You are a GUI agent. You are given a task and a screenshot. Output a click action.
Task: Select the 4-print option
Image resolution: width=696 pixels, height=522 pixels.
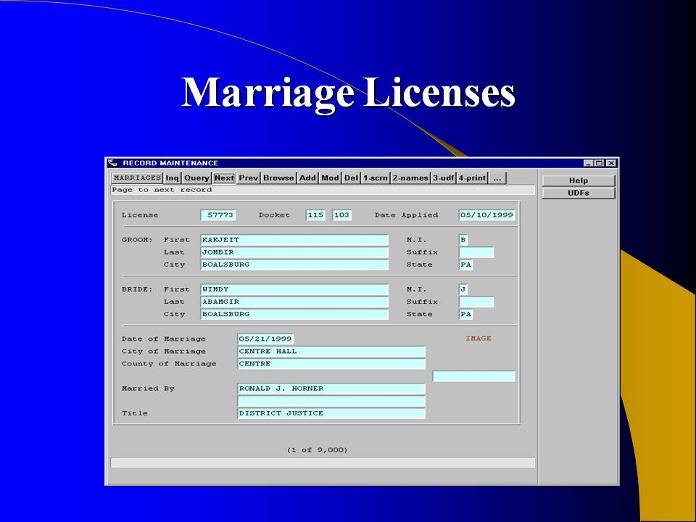tap(473, 178)
